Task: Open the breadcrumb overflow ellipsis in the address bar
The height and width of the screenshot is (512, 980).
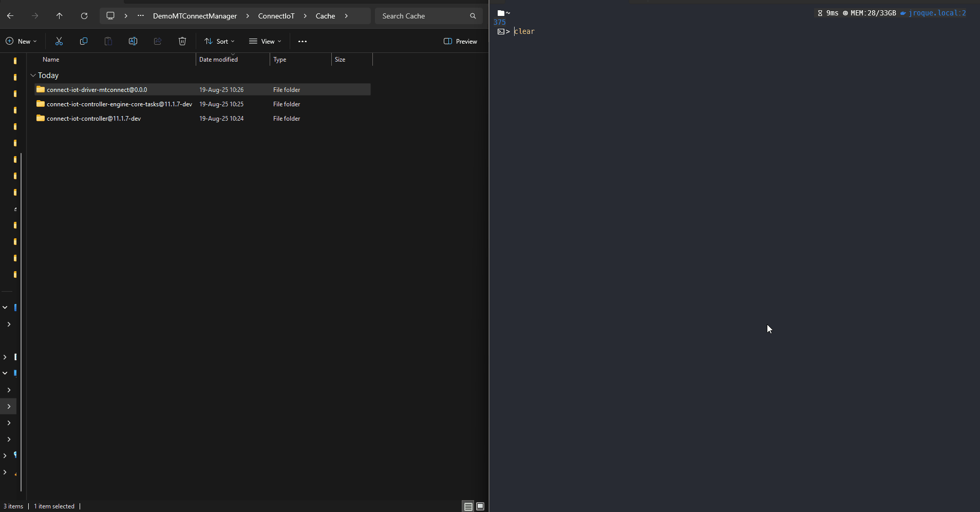Action: click(141, 16)
